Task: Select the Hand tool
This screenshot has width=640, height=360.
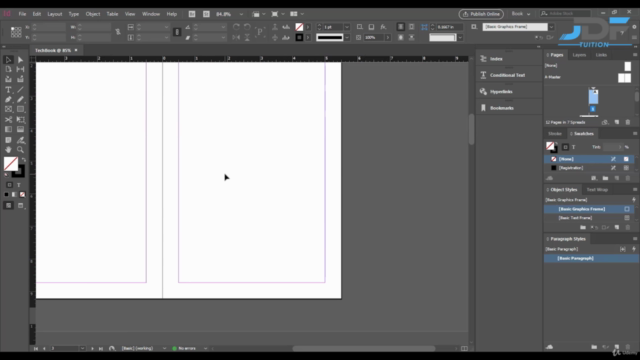Action: pos(8,150)
